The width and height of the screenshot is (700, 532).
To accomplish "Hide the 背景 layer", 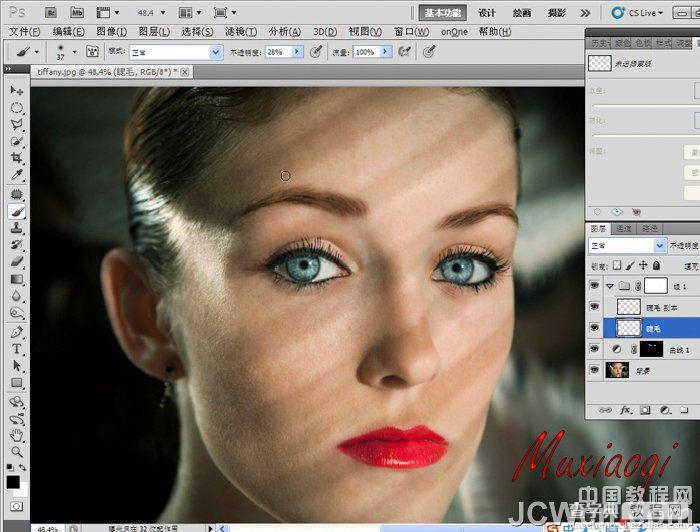I will click(594, 370).
